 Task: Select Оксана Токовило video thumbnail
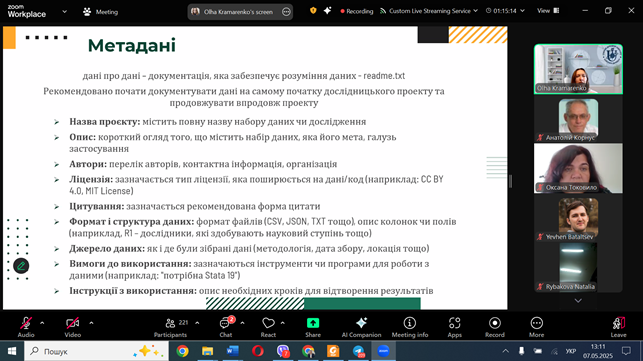click(578, 168)
